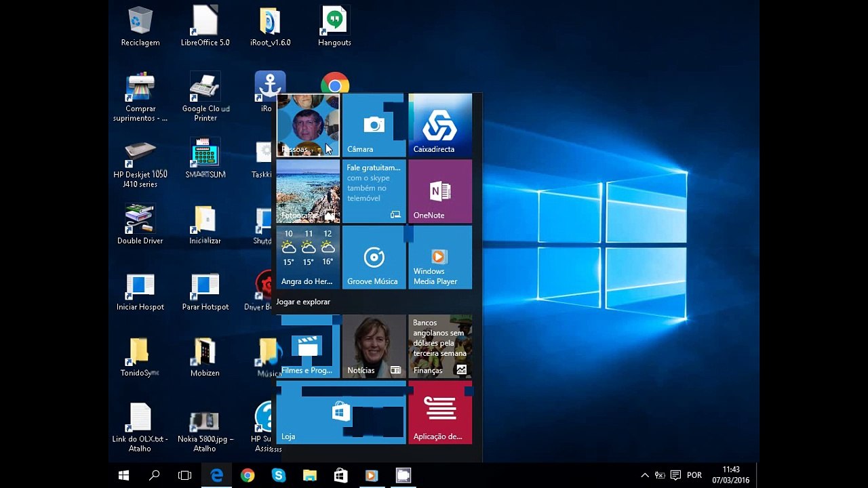Open Skype from the taskbar

pos(279,475)
